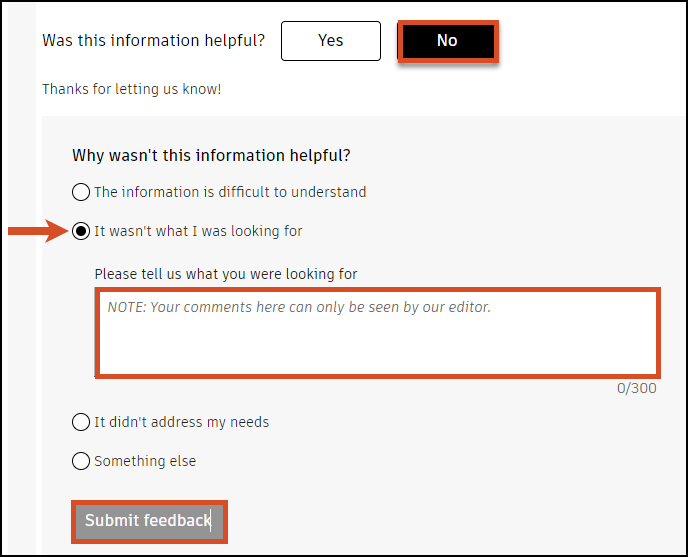Click the empty lower area of the comments box
688x557 pixels.
(x=377, y=352)
